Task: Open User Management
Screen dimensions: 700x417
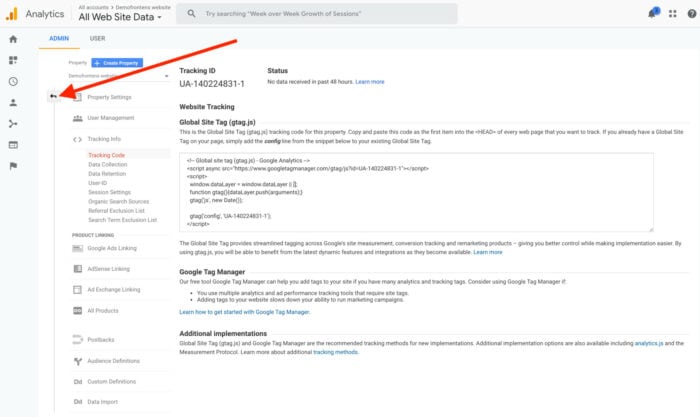Action: point(111,118)
